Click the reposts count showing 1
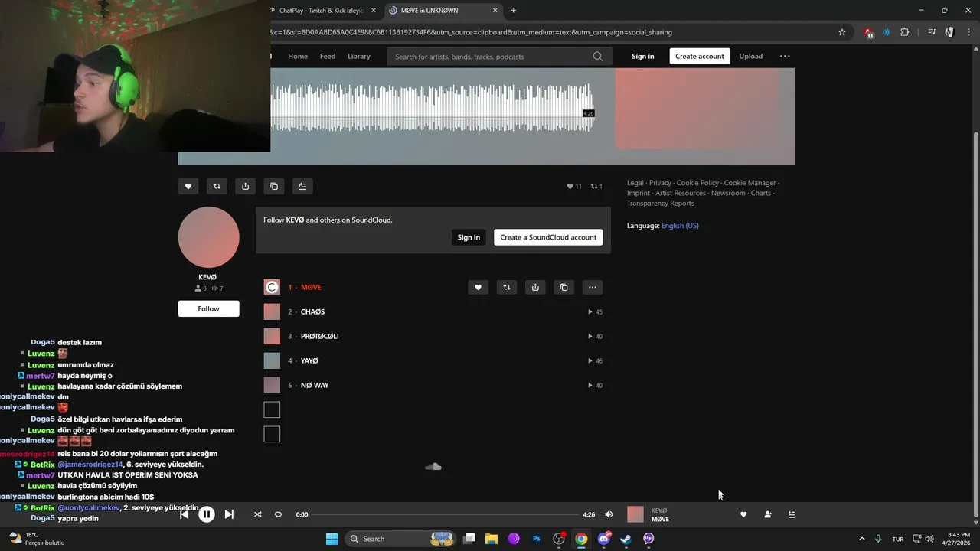Image resolution: width=980 pixels, height=551 pixels. coord(596,186)
